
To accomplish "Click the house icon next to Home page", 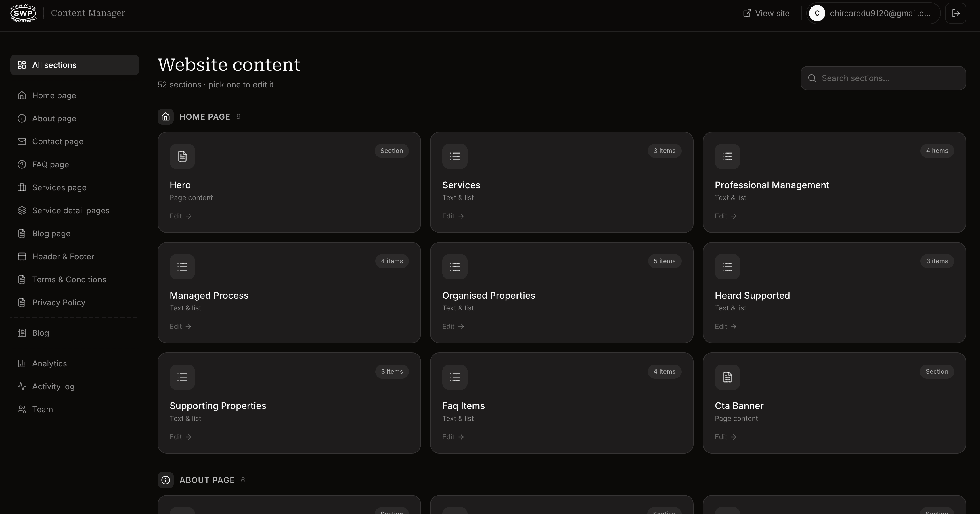I will (x=22, y=95).
